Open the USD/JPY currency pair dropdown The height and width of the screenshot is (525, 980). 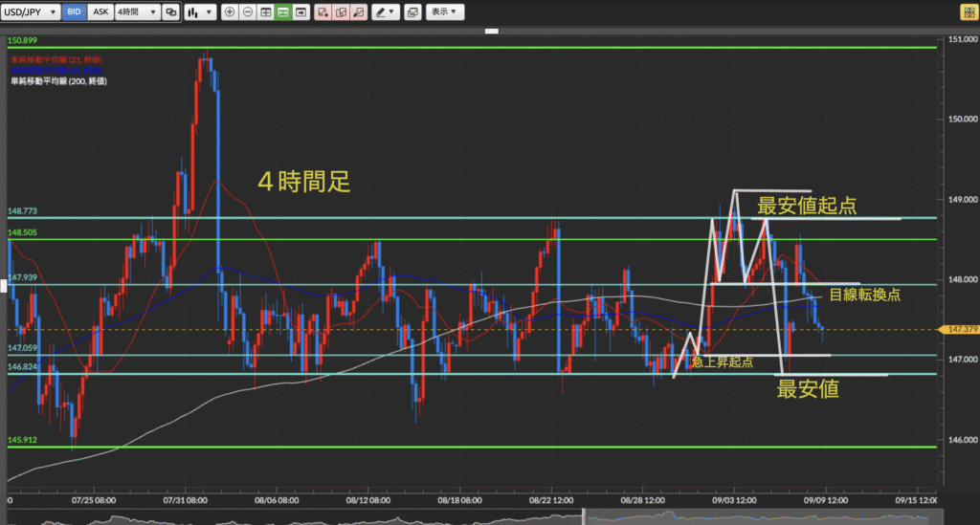pos(30,11)
